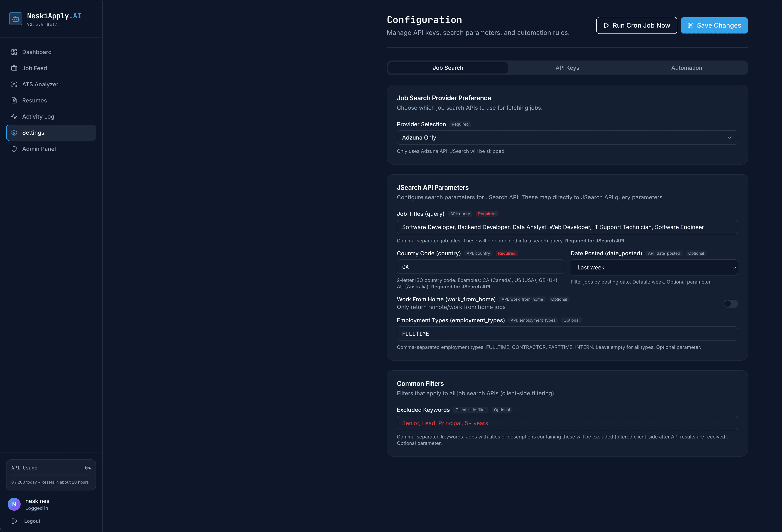This screenshot has height=532, width=782.
Task: Open Job Feed from the sidebar
Action: coord(35,68)
